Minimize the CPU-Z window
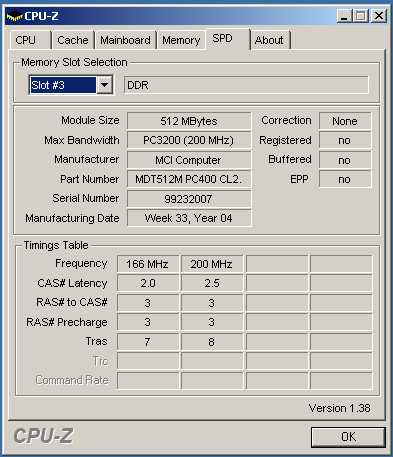393x457 pixels. point(344,16)
